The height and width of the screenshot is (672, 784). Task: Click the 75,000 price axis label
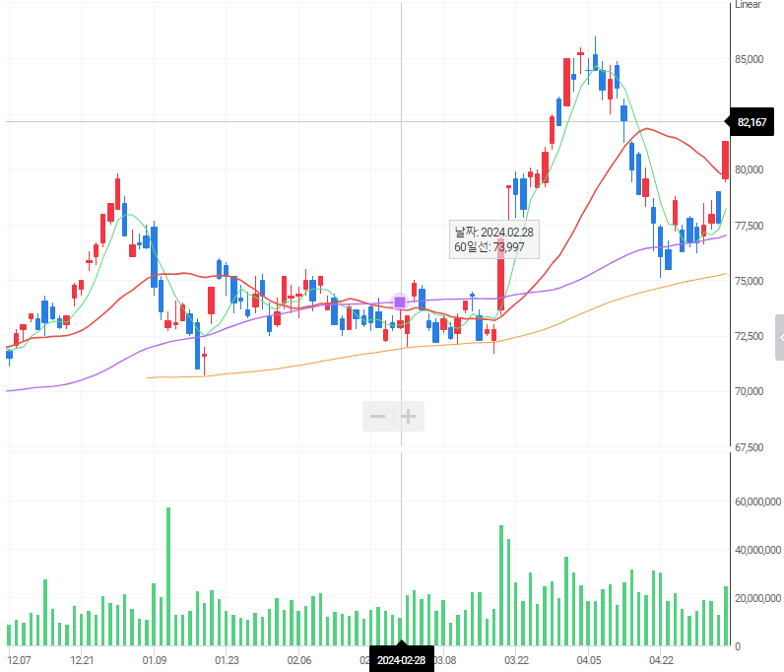point(749,281)
